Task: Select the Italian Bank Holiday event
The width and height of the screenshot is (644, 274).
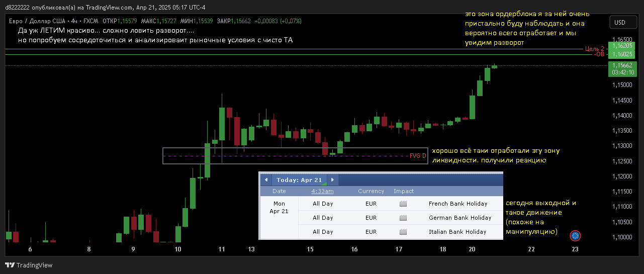Action: tap(457, 232)
